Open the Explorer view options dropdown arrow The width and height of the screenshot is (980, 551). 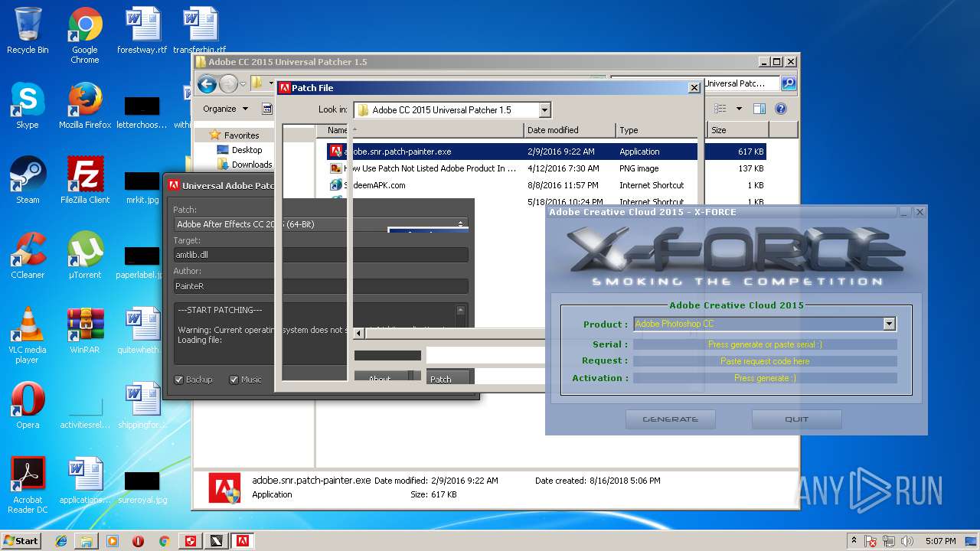739,109
